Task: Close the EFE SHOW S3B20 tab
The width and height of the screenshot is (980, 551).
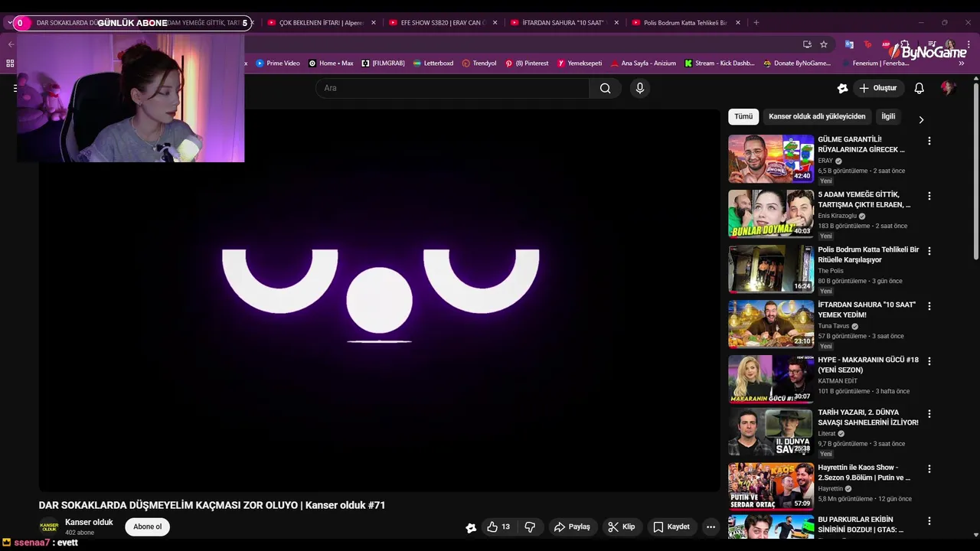Action: pyautogui.click(x=495, y=23)
